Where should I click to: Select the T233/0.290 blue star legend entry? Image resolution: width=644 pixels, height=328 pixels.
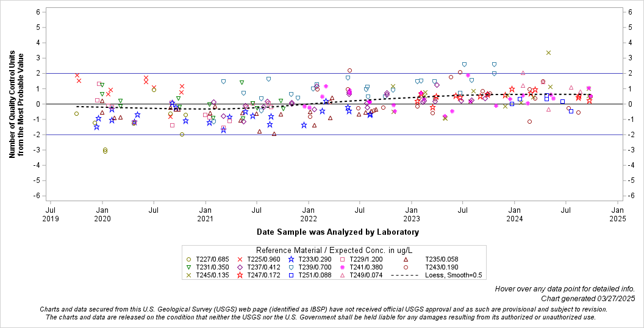(310, 260)
